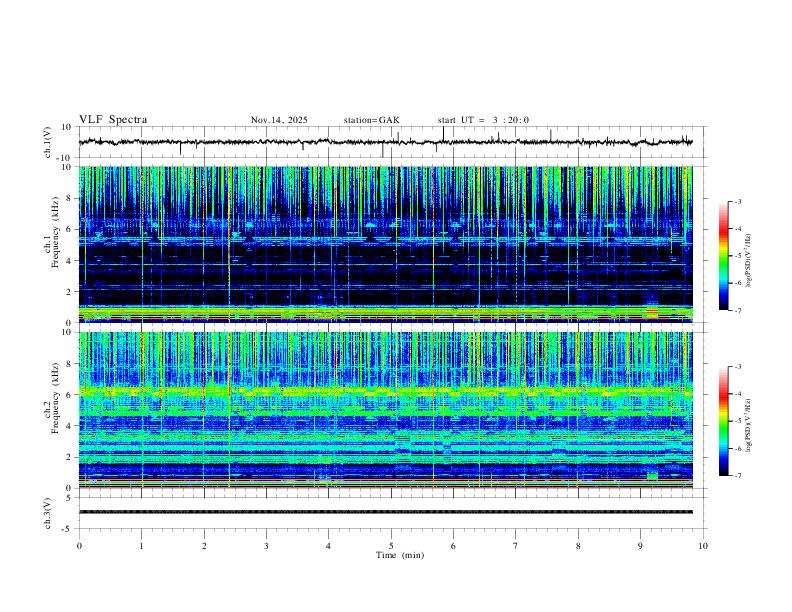Click the ch.2 colorbar 'log(PSD)' unit label
This screenshot has height=612, width=792.
748,426
